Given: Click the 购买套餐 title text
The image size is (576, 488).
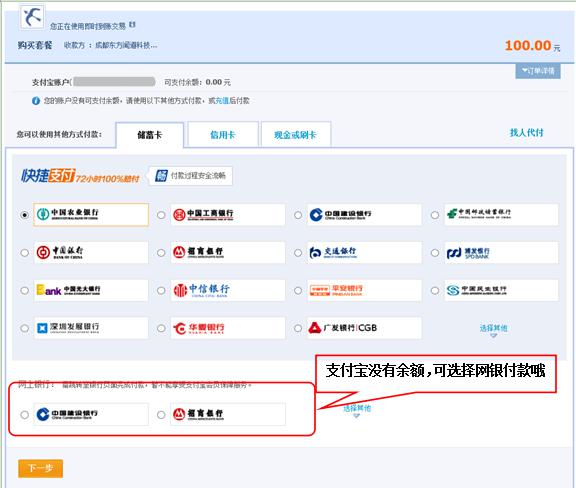Looking at the screenshot, I should click(35, 46).
